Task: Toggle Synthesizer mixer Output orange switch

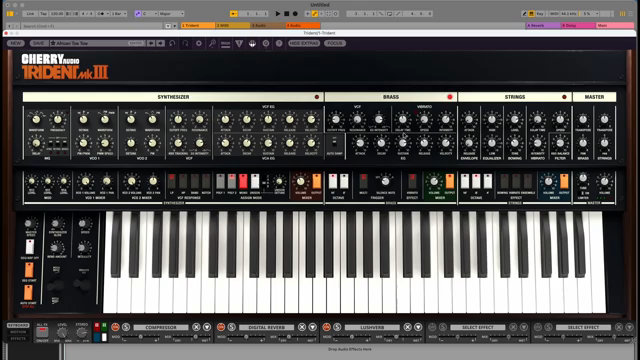Action: click(317, 181)
